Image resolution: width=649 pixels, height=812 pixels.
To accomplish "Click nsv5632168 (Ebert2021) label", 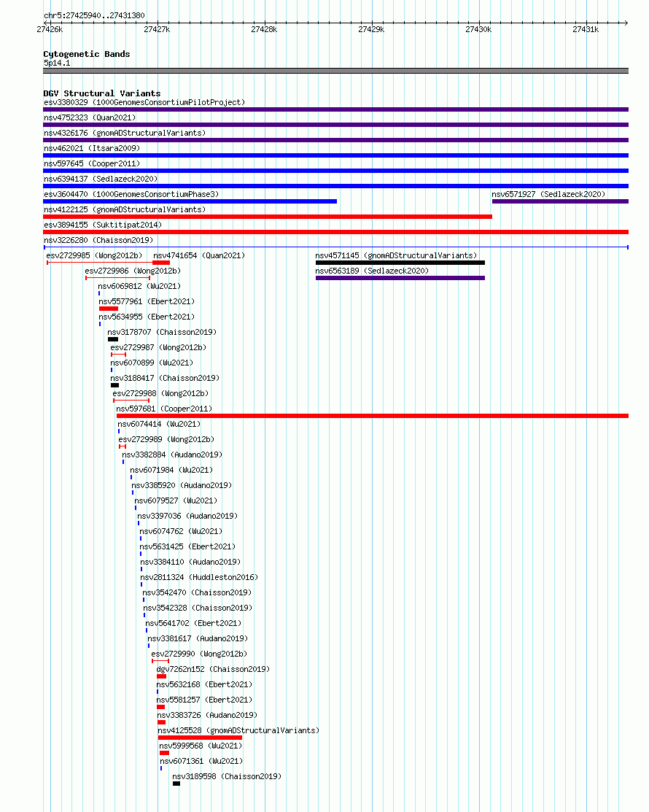I will coord(204,684).
